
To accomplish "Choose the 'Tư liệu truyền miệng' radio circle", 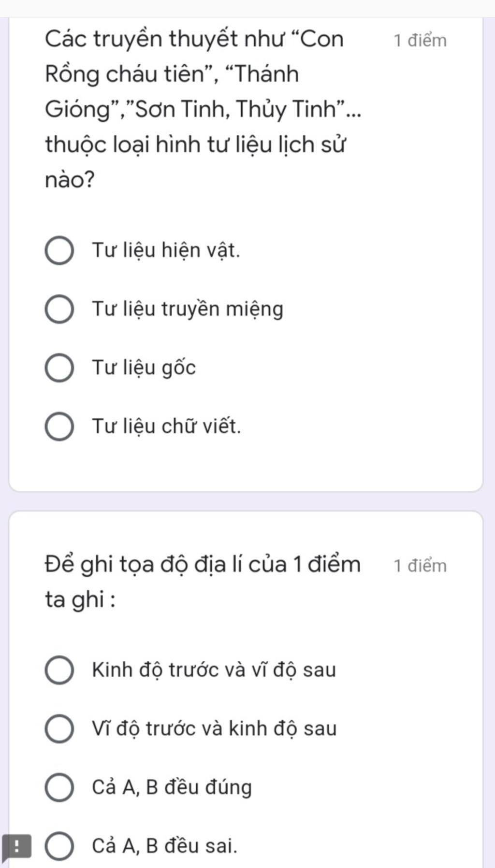I will 59,309.
